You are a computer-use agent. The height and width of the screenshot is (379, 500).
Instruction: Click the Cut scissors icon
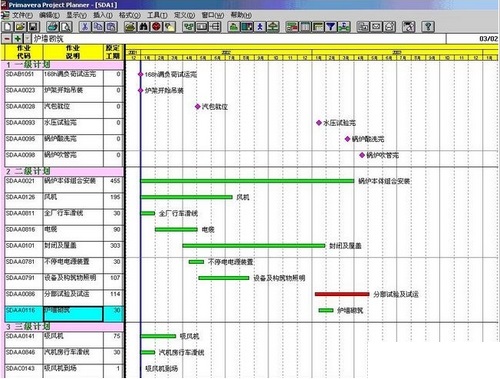click(x=85, y=27)
